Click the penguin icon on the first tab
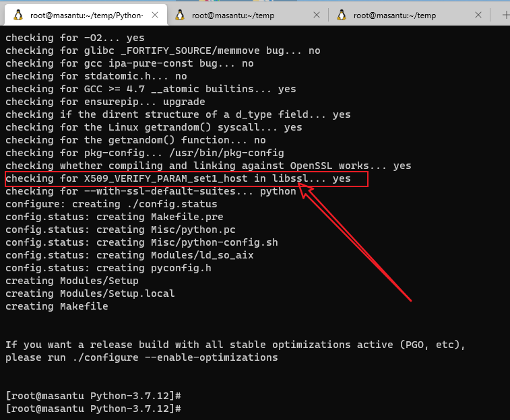 (18, 15)
